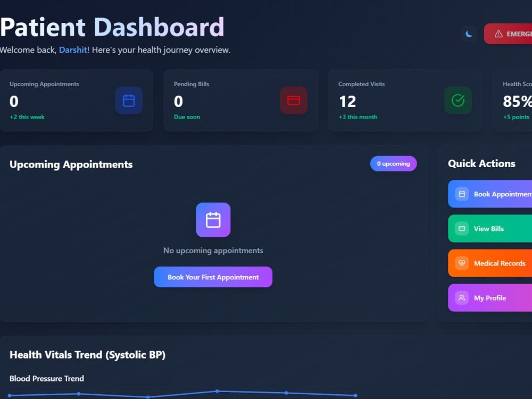Click the 0 upcoming badge
This screenshot has width=532, height=399.
pyautogui.click(x=394, y=163)
